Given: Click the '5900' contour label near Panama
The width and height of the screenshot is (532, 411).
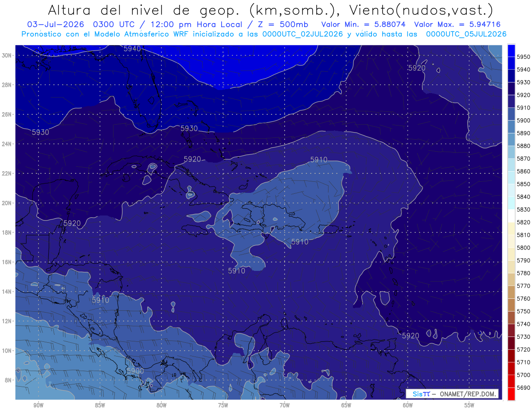Looking at the screenshot, I should coord(135,371).
